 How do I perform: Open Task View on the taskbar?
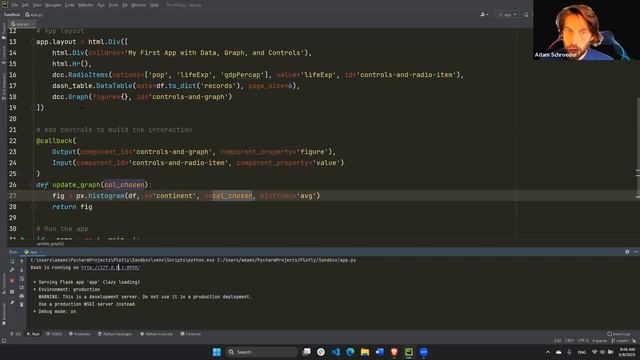tap(307, 352)
